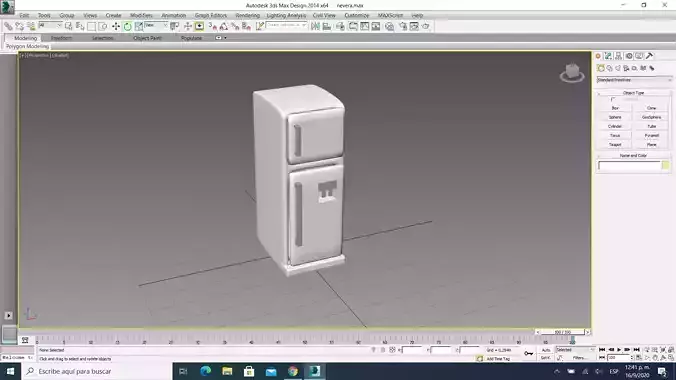Screen dimensions: 676x380
Task: Open the key filter Selected dropdown
Action: 575,350
